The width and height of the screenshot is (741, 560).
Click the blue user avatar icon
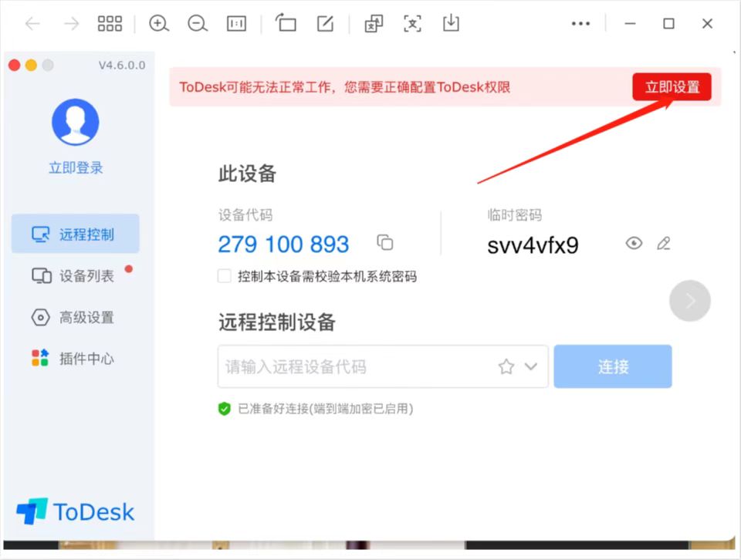pyautogui.click(x=75, y=122)
